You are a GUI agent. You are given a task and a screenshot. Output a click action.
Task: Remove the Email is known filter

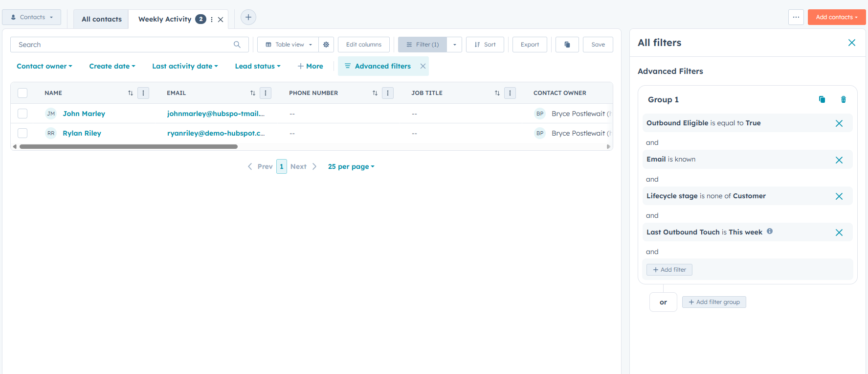pyautogui.click(x=839, y=160)
